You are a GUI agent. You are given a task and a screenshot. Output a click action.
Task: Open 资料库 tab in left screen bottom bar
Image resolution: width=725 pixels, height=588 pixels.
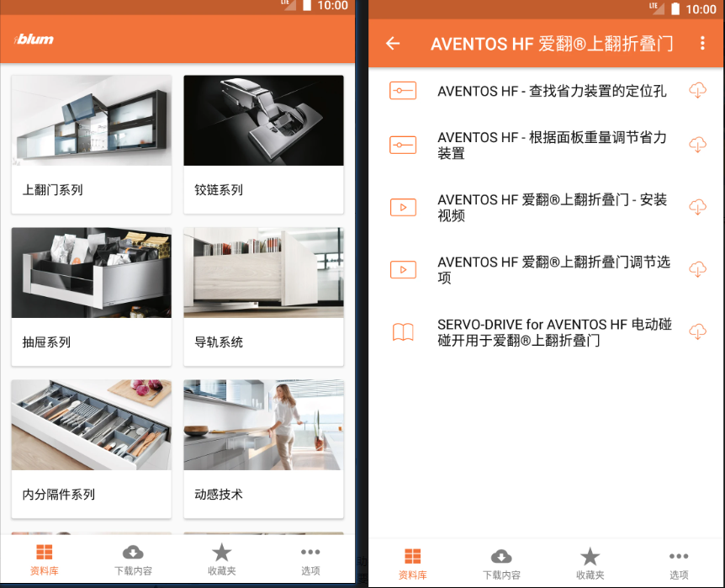(45, 559)
